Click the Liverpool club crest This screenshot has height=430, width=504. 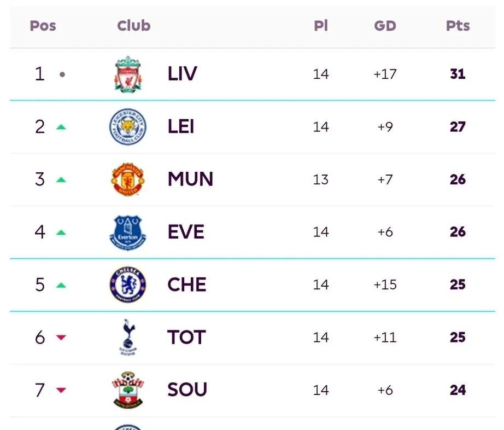(128, 74)
